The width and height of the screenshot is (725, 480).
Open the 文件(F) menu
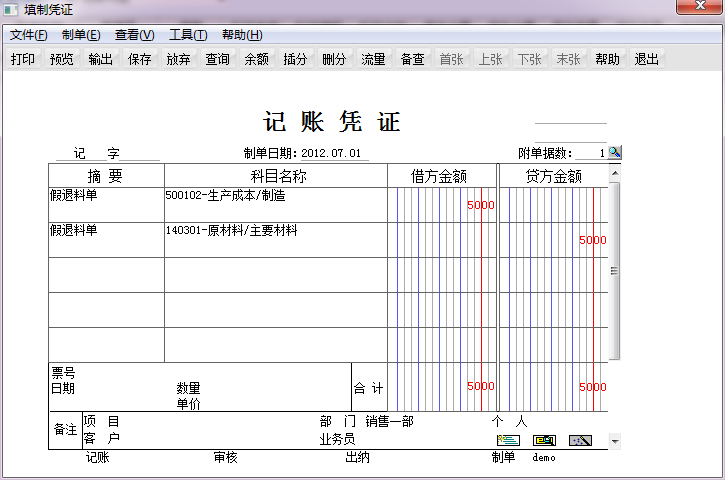pyautogui.click(x=29, y=35)
